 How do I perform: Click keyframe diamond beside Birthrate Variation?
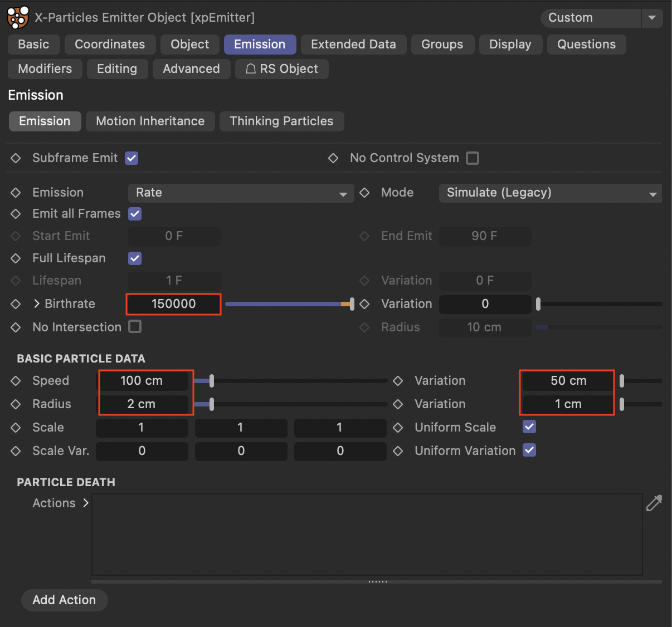(x=364, y=304)
